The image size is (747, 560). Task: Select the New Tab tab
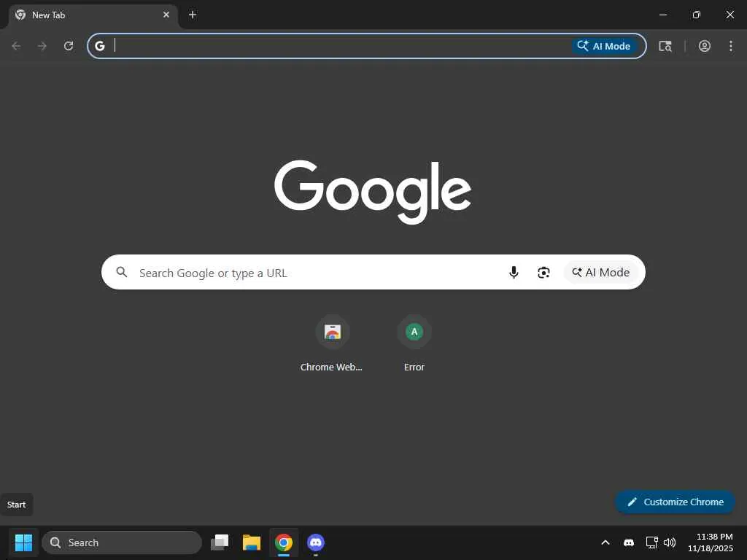coord(93,15)
